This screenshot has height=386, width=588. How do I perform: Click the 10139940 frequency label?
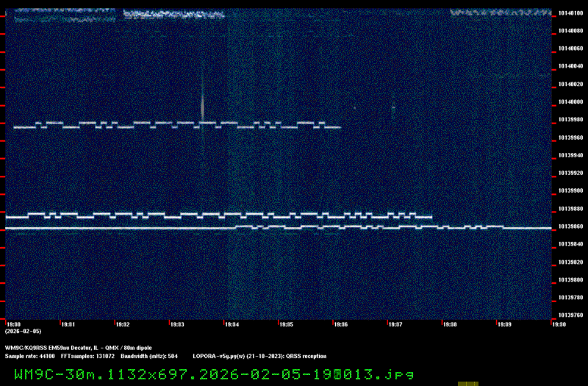click(570, 155)
